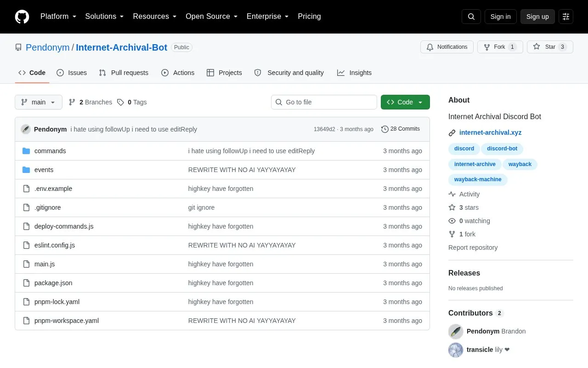Screen dimensions: 588x368
Task: Click the clock icon beside 28 Commits
Action: 385,129
